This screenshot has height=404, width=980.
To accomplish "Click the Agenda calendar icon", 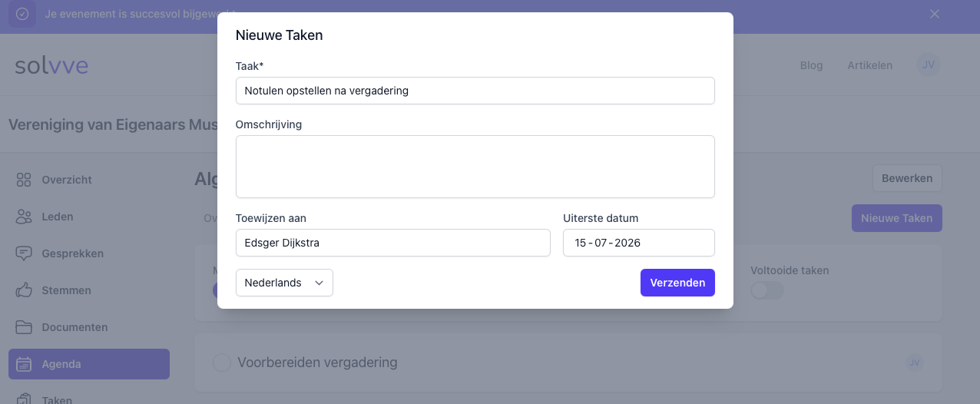I will [x=24, y=364].
